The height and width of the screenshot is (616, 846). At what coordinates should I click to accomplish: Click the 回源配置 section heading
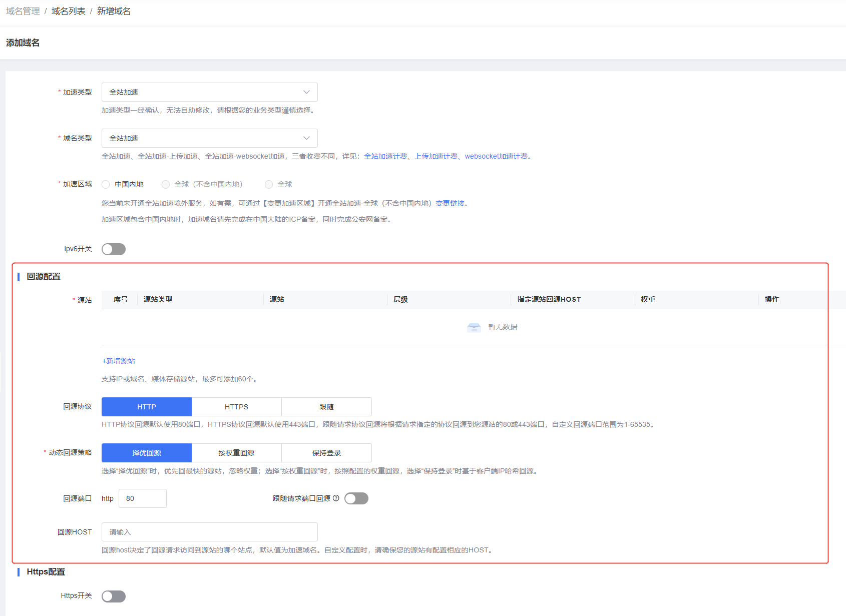44,277
